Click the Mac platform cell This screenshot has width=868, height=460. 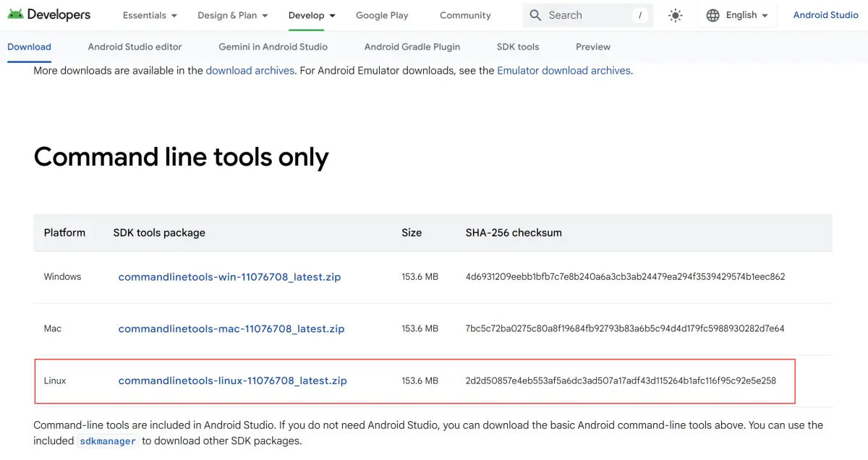pyautogui.click(x=53, y=329)
